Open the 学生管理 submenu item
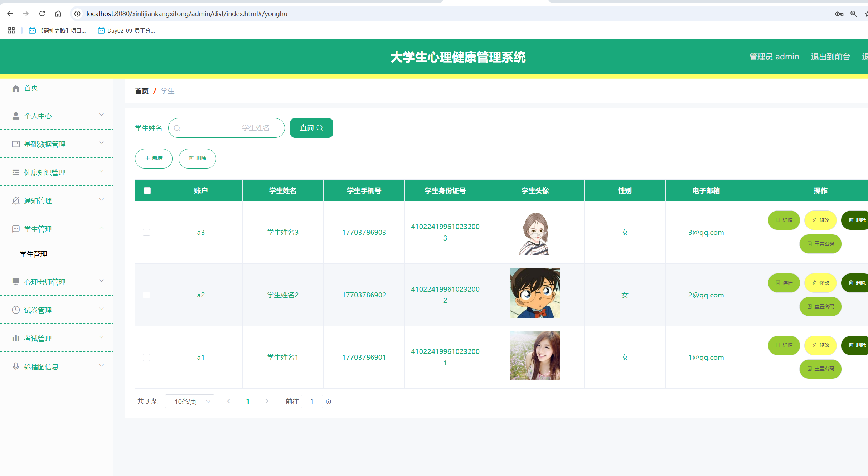 pyautogui.click(x=34, y=254)
